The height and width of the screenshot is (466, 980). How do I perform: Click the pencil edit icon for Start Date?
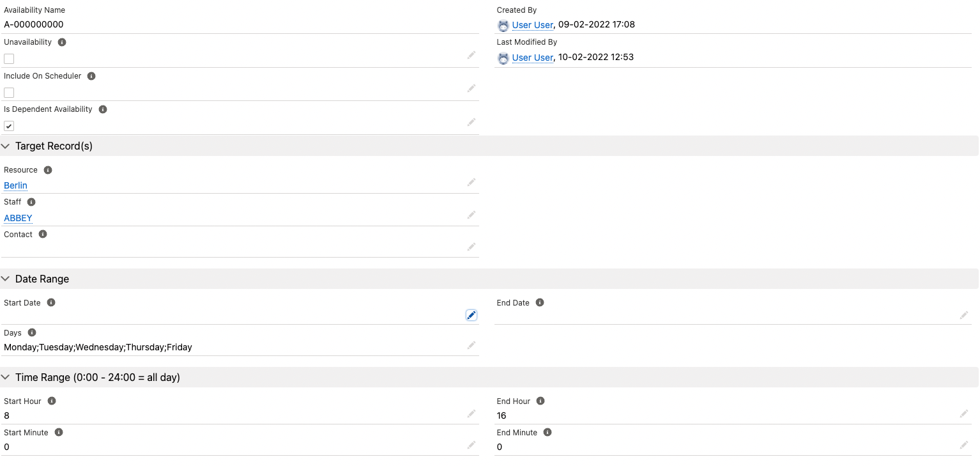pos(471,315)
